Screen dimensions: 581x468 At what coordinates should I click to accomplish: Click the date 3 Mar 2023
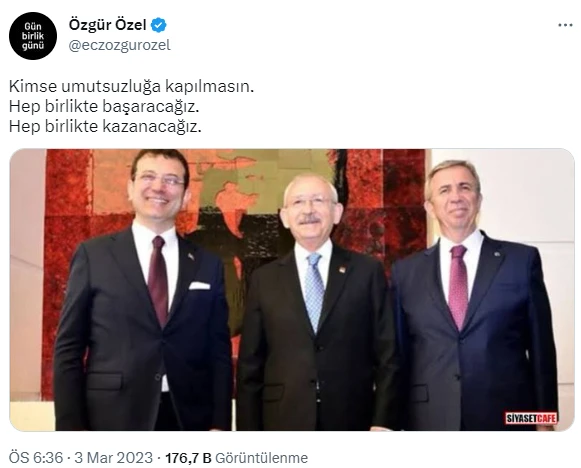click(x=113, y=458)
